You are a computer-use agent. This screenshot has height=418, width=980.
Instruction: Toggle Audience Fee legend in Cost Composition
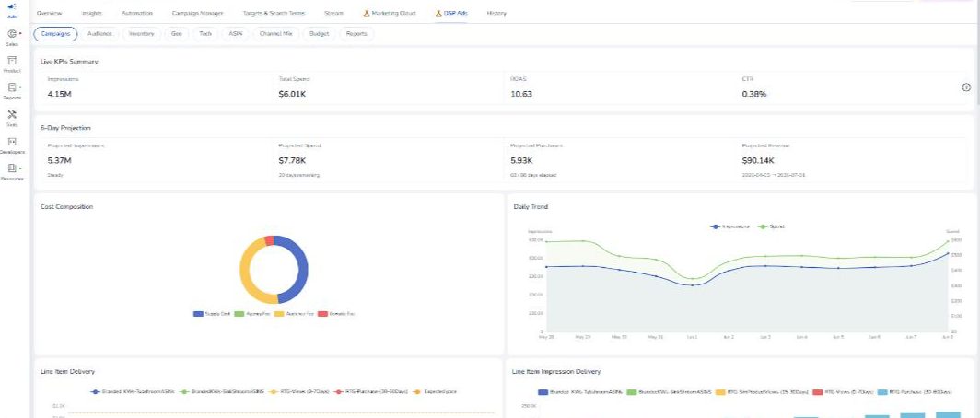coord(293,314)
